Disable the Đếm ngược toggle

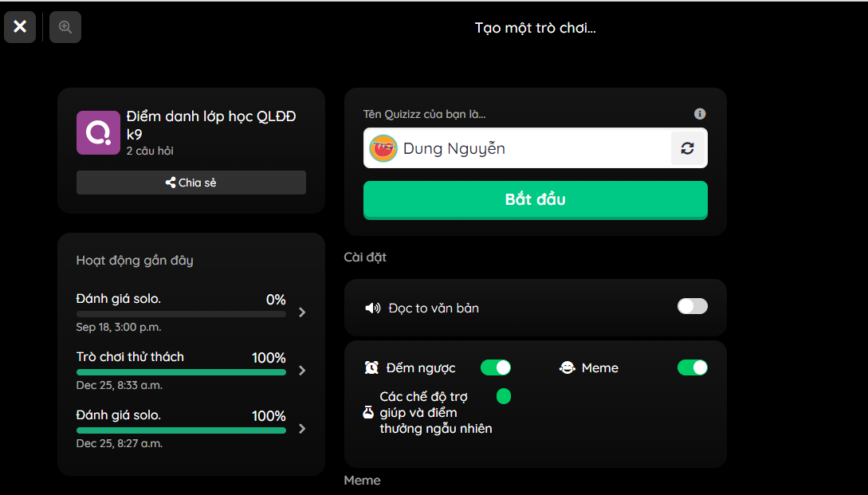(496, 367)
